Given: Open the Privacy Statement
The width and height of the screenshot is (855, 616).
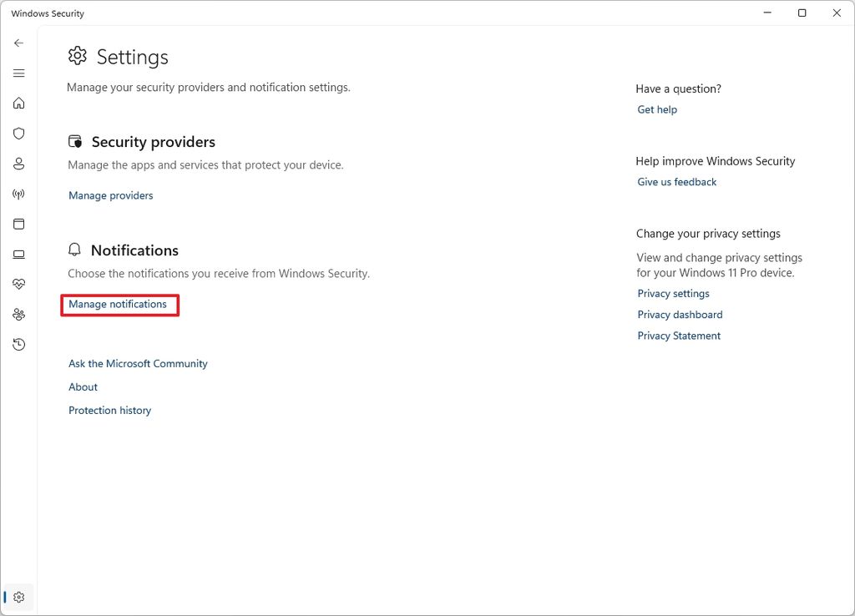Looking at the screenshot, I should [679, 336].
